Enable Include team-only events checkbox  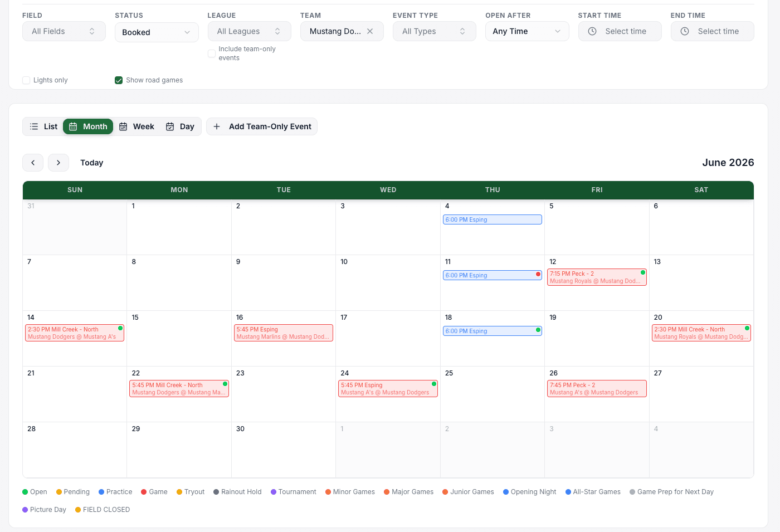point(212,53)
